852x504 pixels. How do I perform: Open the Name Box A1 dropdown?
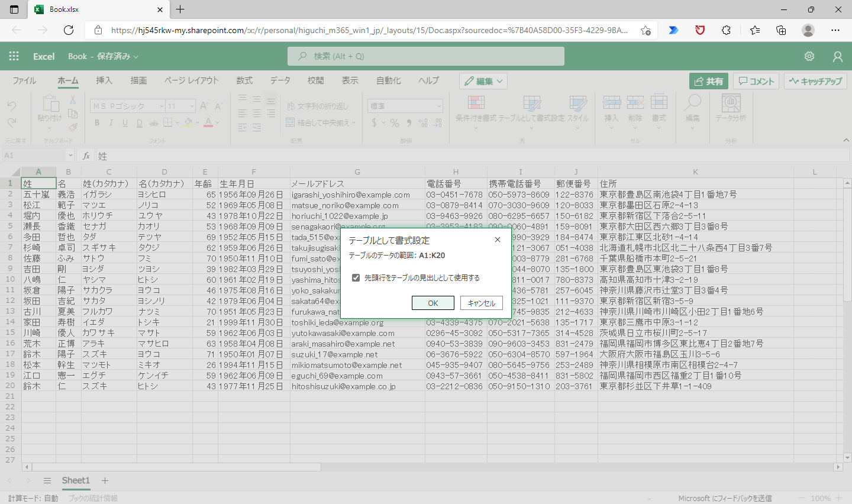click(70, 156)
